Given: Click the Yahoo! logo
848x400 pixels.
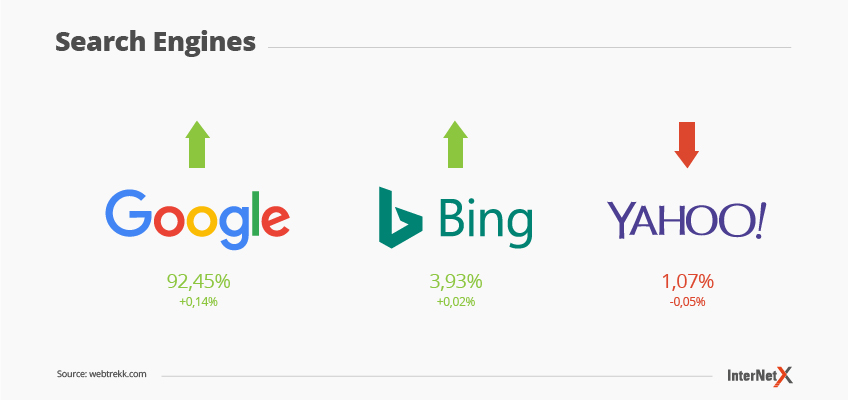Looking at the screenshot, I should coord(687,221).
